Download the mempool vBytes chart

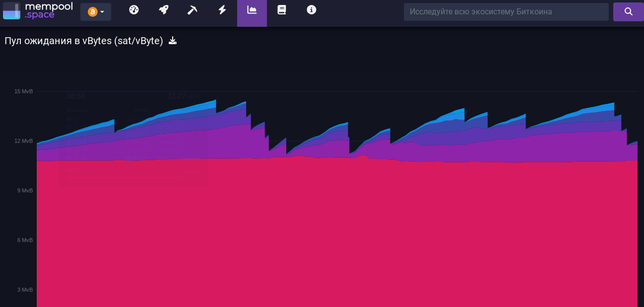(173, 41)
